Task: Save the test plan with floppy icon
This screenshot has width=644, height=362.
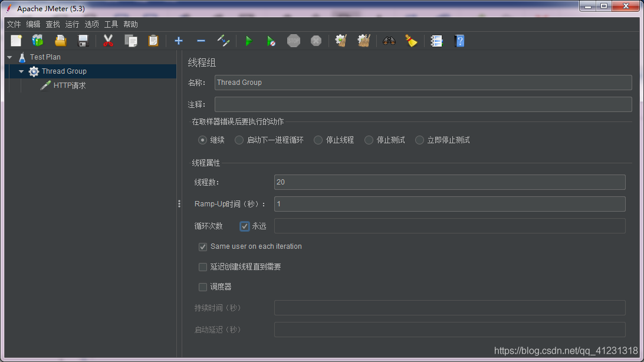Action: (83, 41)
